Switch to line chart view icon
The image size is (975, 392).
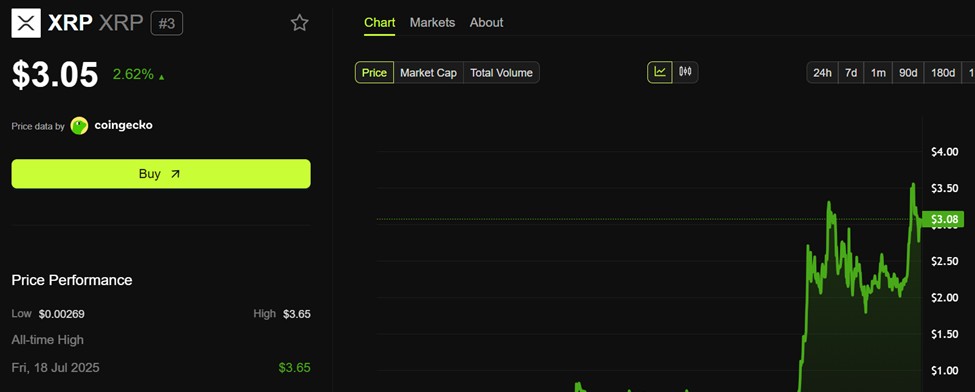click(660, 72)
